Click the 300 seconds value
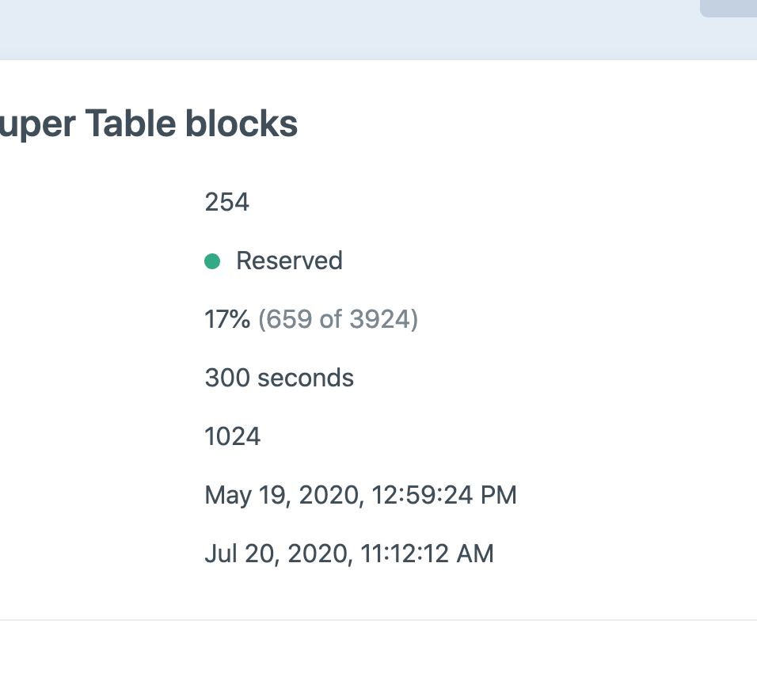This screenshot has width=757, height=700. pos(279,378)
